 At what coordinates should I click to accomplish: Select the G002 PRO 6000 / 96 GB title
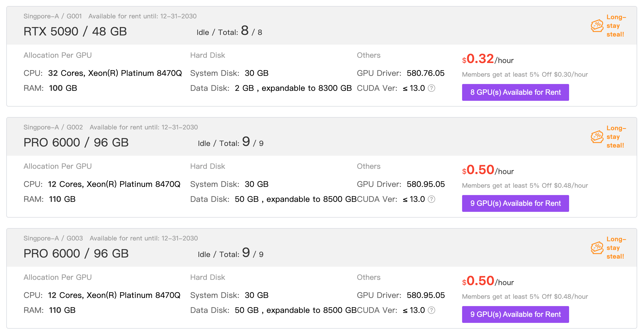click(x=76, y=143)
